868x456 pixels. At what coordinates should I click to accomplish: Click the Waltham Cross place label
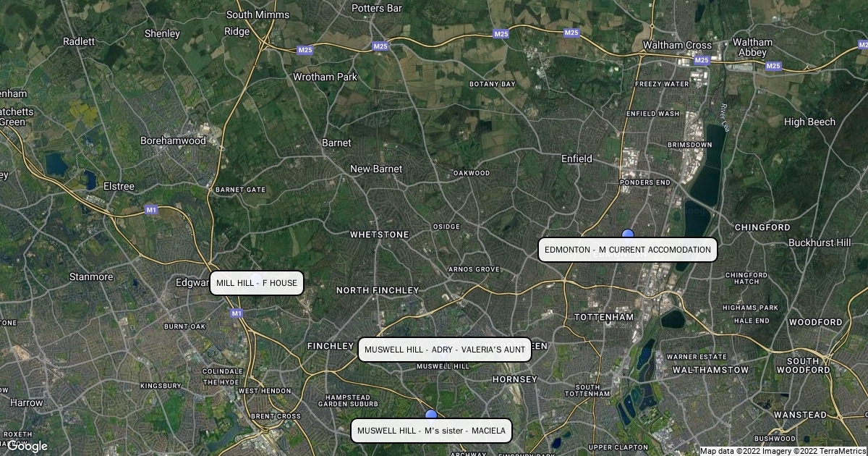[x=678, y=45]
